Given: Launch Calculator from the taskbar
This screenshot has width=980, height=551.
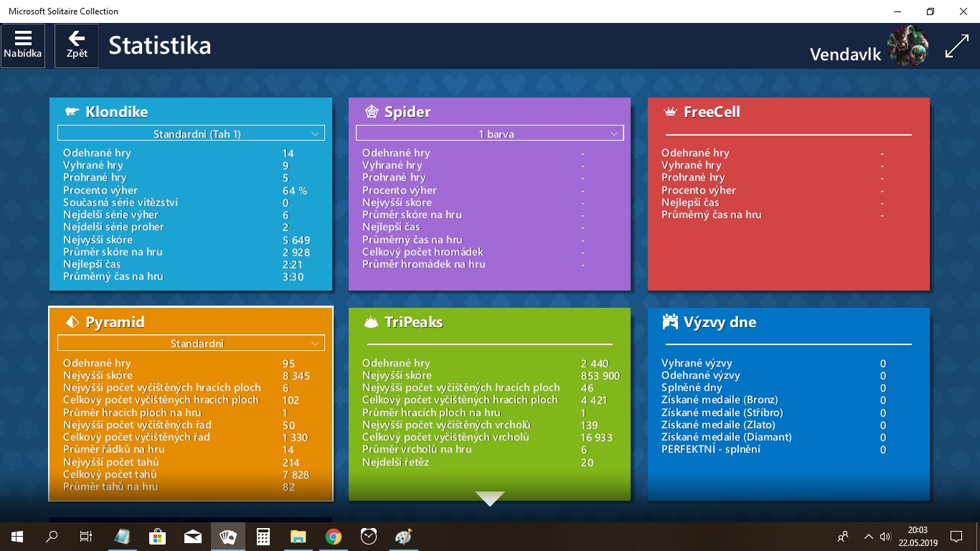Looking at the screenshot, I should [x=263, y=537].
